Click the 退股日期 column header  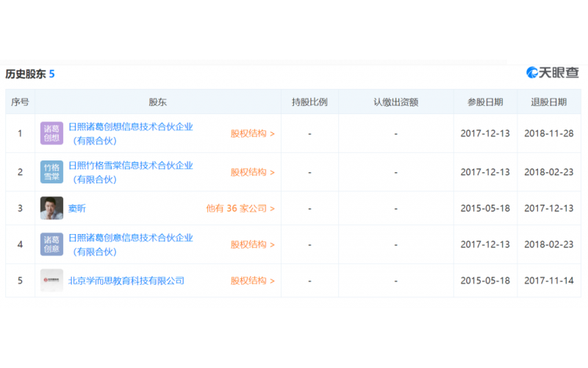coord(548,102)
